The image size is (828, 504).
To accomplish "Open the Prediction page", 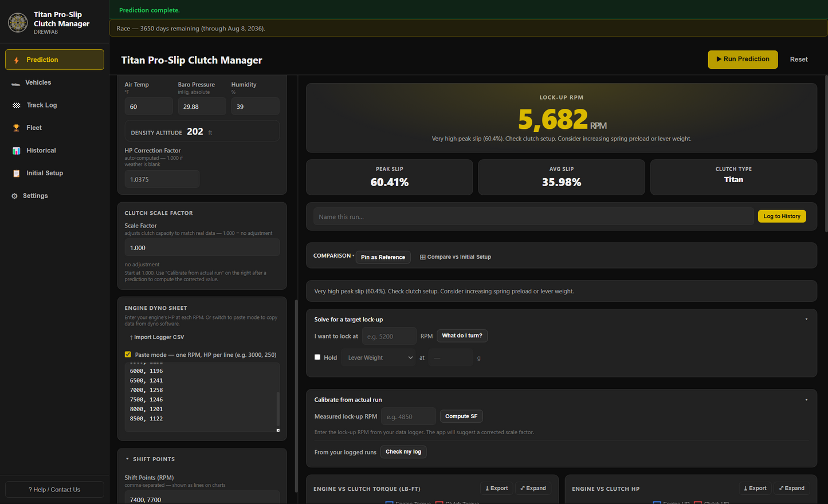I will [x=54, y=60].
